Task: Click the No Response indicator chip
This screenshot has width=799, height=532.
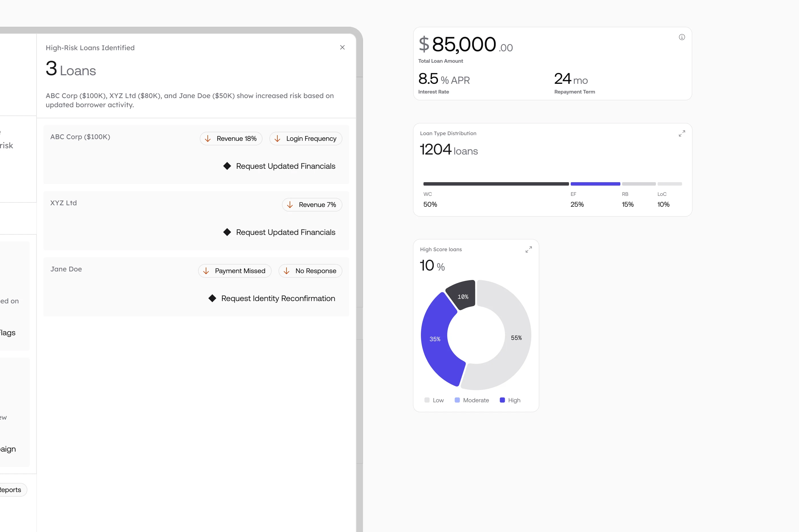Action: pyautogui.click(x=310, y=271)
